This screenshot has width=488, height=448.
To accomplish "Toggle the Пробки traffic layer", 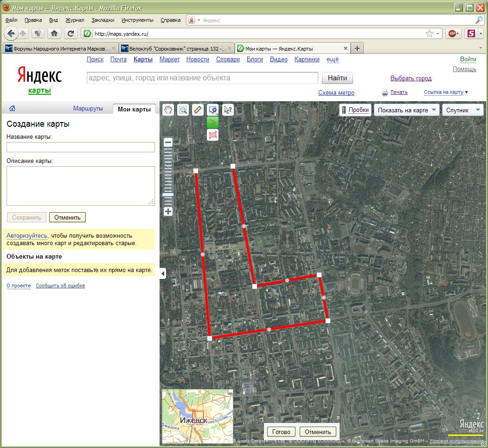I will (x=355, y=110).
